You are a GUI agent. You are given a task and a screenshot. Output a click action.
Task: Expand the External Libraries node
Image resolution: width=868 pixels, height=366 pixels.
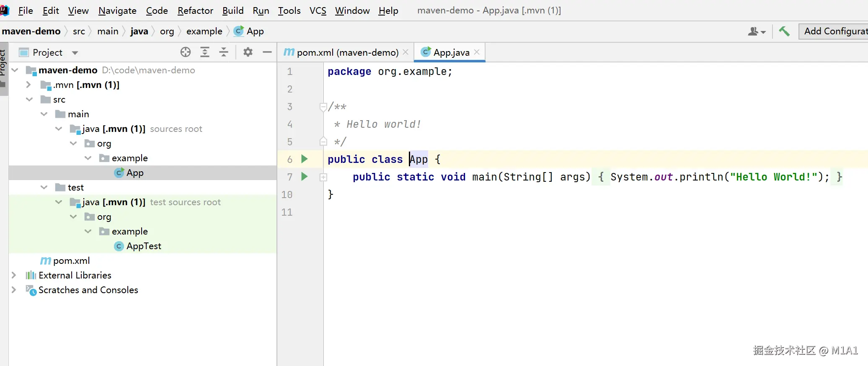pyautogui.click(x=14, y=275)
